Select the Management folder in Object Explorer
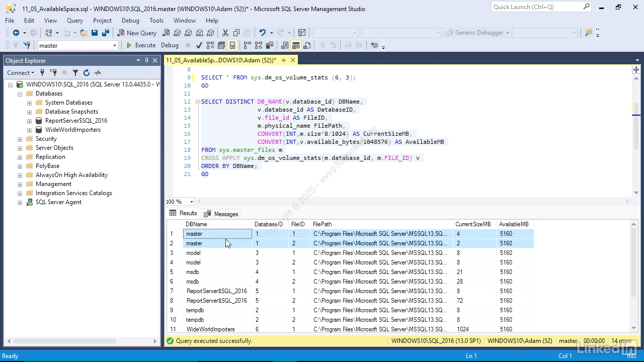The width and height of the screenshot is (644, 362). 53,184
